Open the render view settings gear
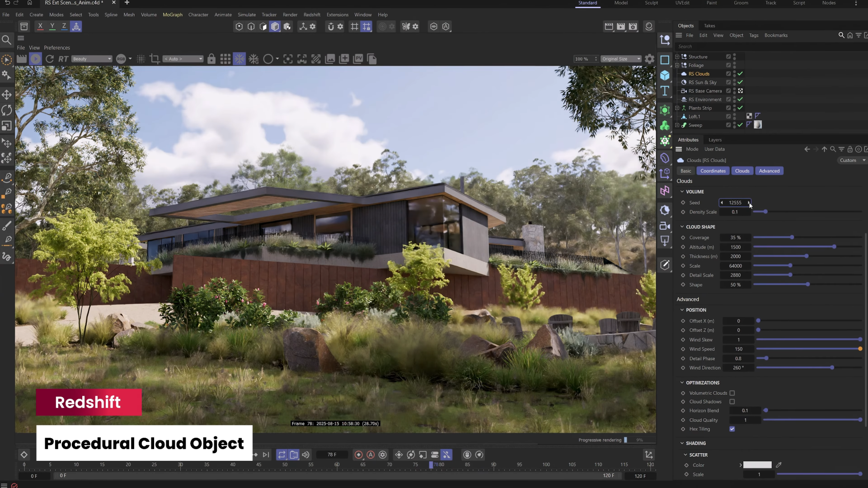Viewport: 868px width, 488px height. point(649,59)
